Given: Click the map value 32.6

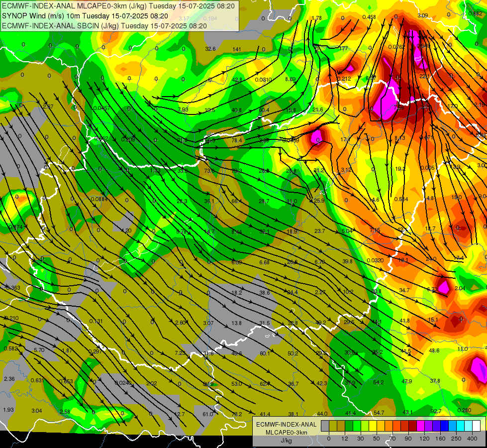Looking at the screenshot, I should click(x=210, y=49).
